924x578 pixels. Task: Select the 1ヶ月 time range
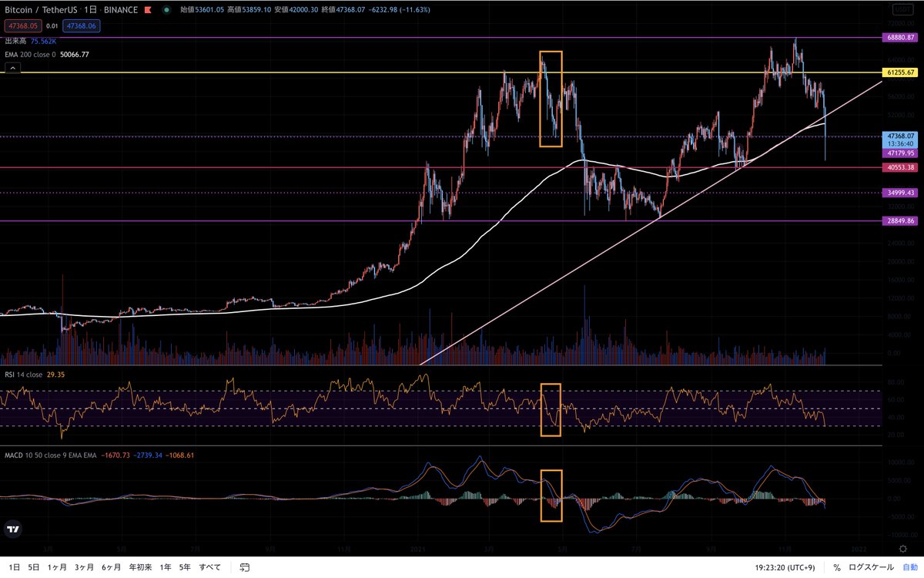coord(58,567)
